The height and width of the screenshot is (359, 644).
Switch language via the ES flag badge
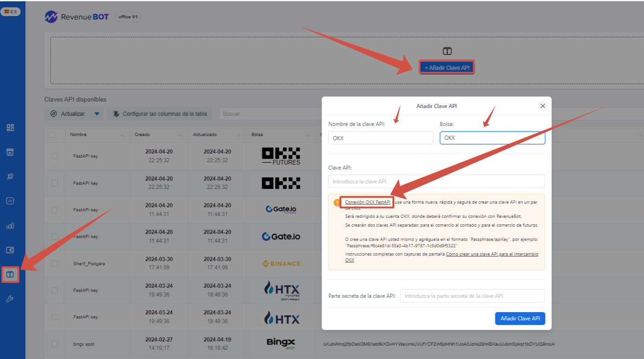click(11, 11)
